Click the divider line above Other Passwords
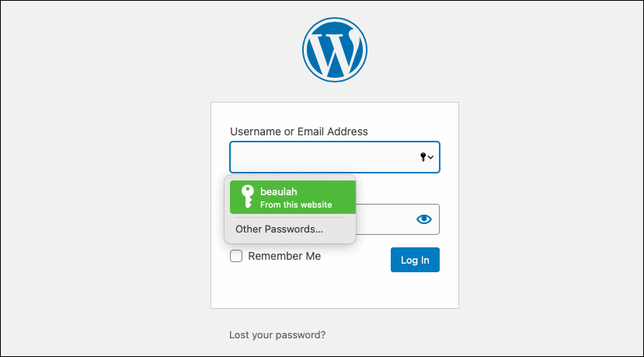The height and width of the screenshot is (357, 644). coord(290,218)
